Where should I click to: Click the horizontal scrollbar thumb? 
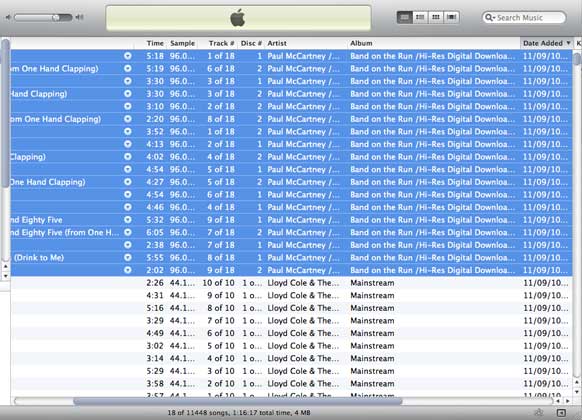pos(238,401)
